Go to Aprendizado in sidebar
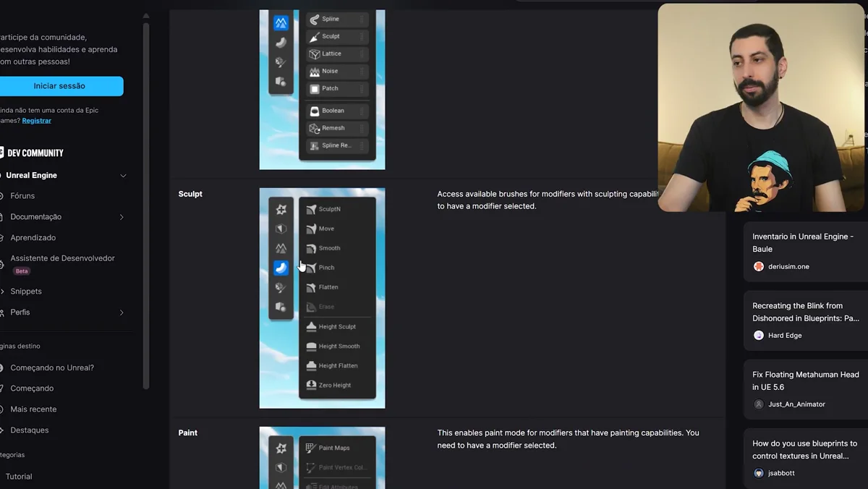 [x=33, y=238]
